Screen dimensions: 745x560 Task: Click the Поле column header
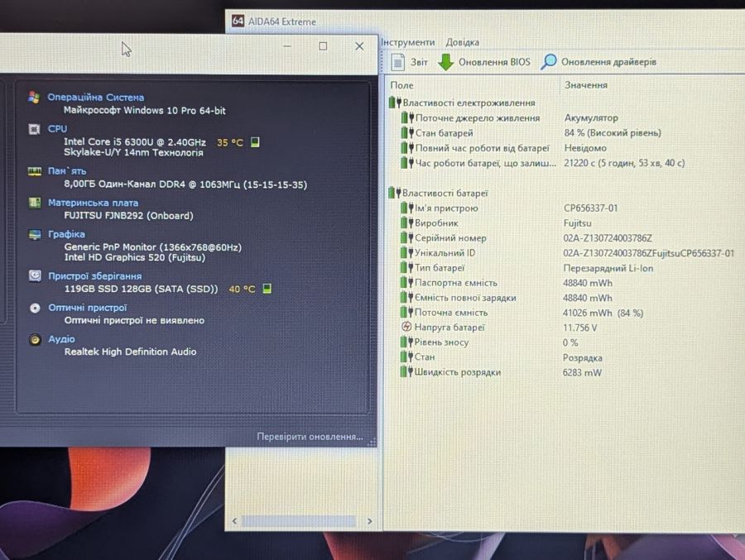pyautogui.click(x=401, y=85)
